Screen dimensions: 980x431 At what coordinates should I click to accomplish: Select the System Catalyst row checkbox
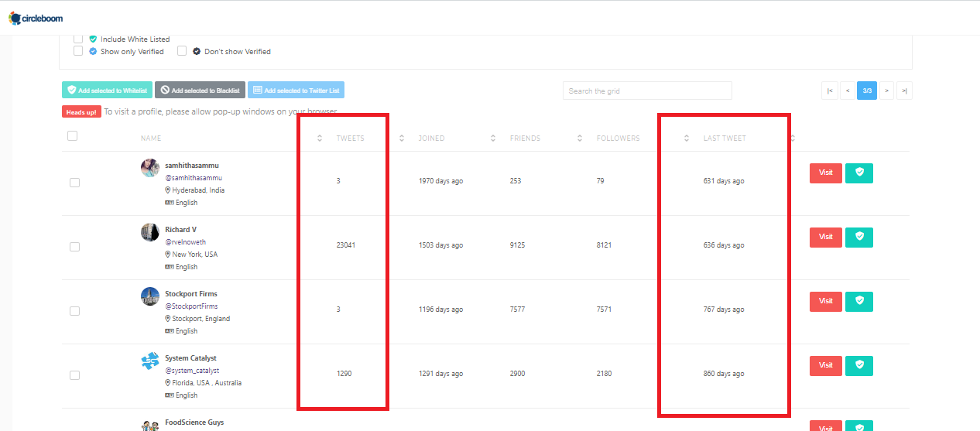pyautogui.click(x=74, y=375)
